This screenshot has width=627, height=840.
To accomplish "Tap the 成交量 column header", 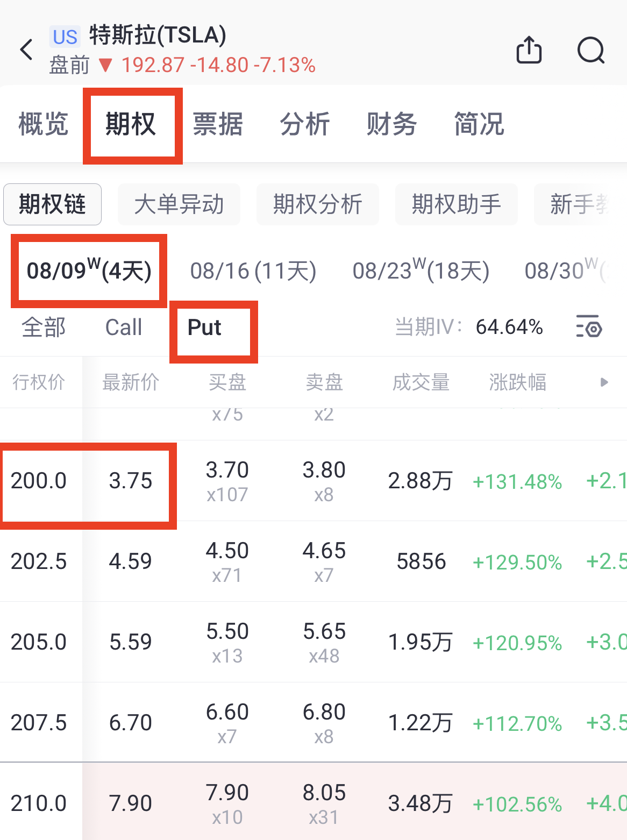I will 421,382.
